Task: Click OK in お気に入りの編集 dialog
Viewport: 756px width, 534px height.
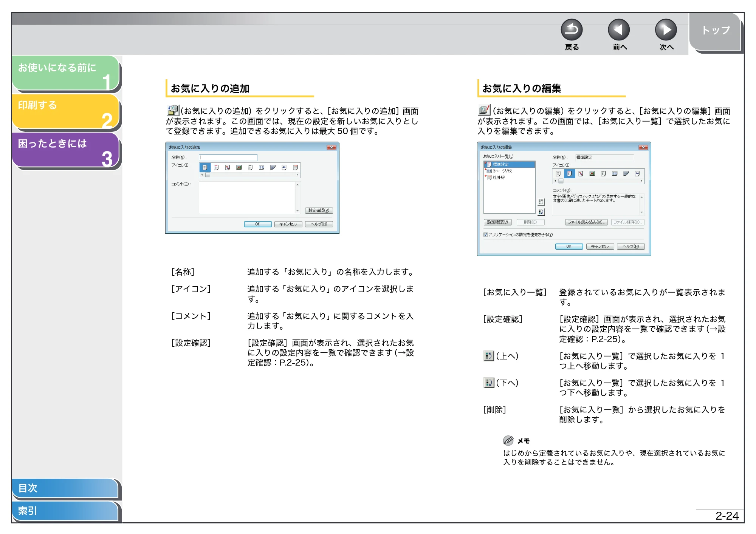Action: tap(569, 246)
